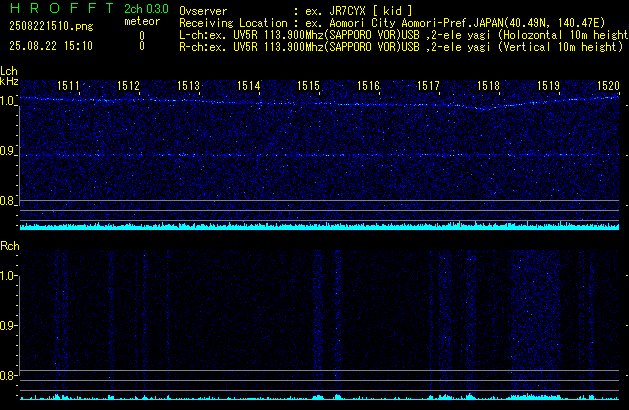629x410 pixels.
Task: Select the 1511 time marker
Action: [x=69, y=86]
